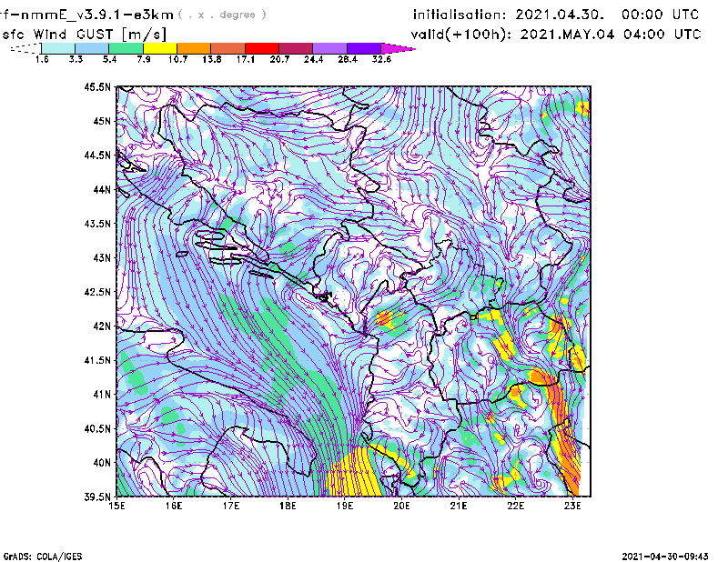Click the 45.5N latitude label
The image size is (728, 562).
click(97, 86)
